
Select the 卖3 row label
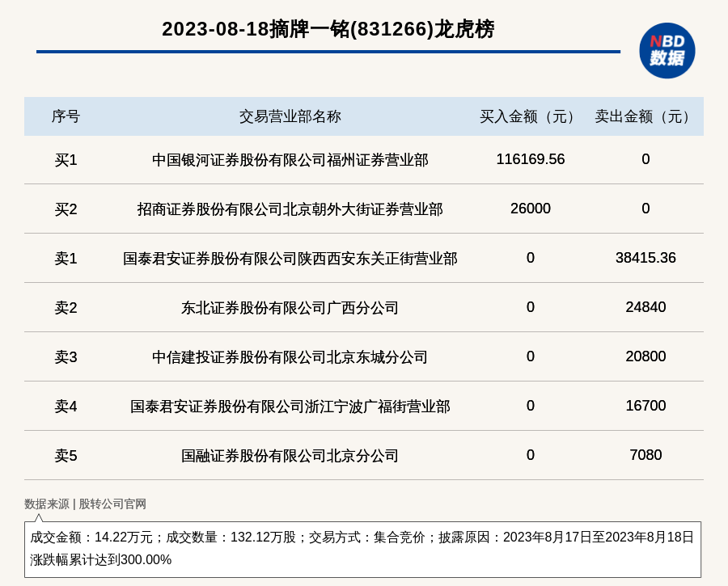pyautogui.click(x=66, y=356)
